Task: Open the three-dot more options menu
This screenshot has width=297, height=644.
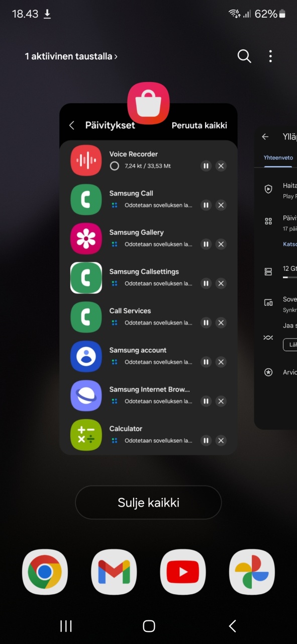Action: coord(270,56)
